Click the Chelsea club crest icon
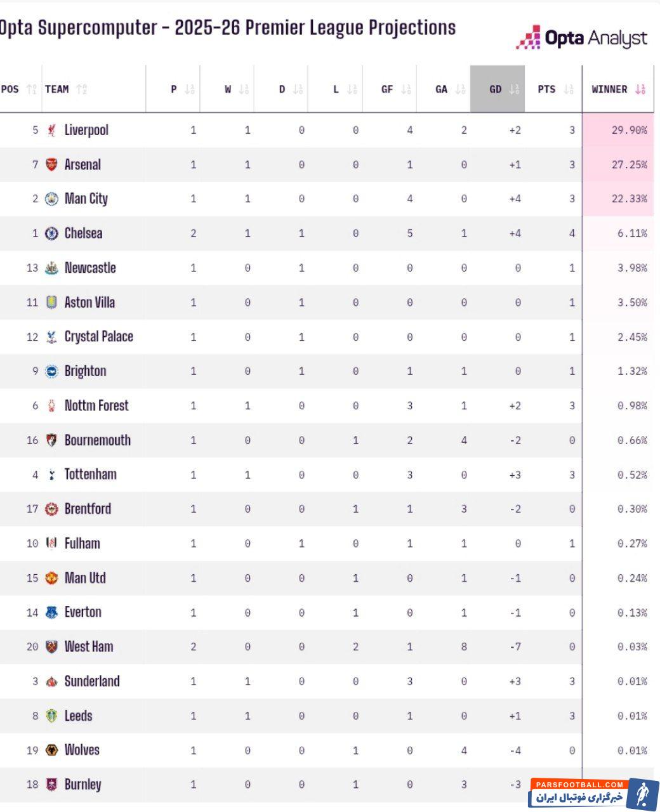 point(51,233)
